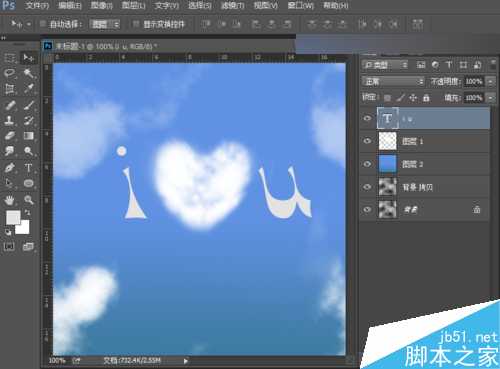This screenshot has width=500, height=369.
Task: Click the auto-align layers icon in options bar
Action: [x=418, y=24]
